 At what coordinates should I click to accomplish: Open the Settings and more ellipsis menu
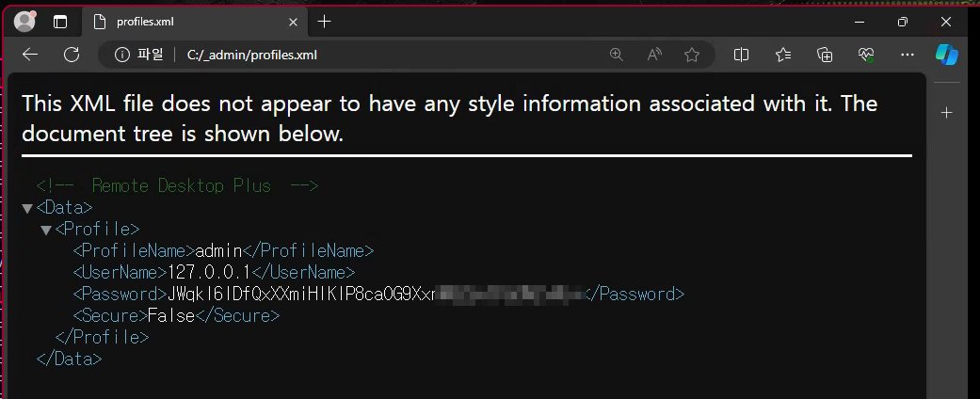[908, 55]
